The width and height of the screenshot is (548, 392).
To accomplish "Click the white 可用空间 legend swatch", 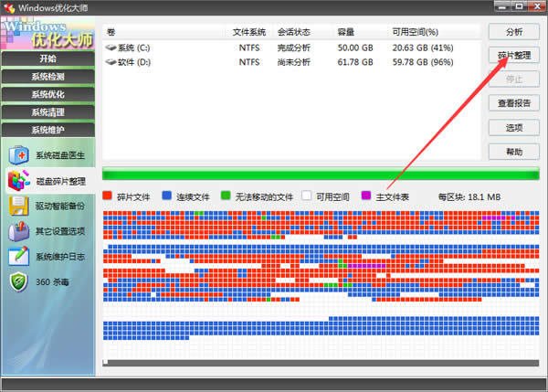I will pos(307,196).
